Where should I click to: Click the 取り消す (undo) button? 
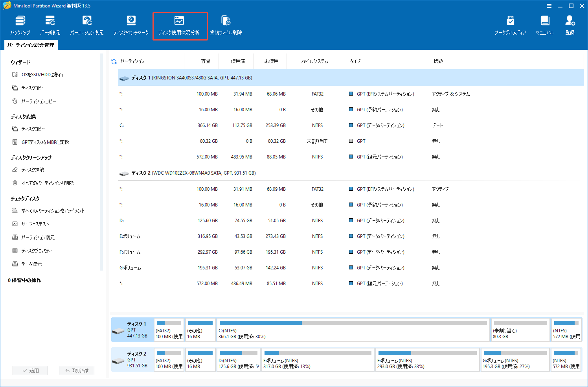[77, 370]
